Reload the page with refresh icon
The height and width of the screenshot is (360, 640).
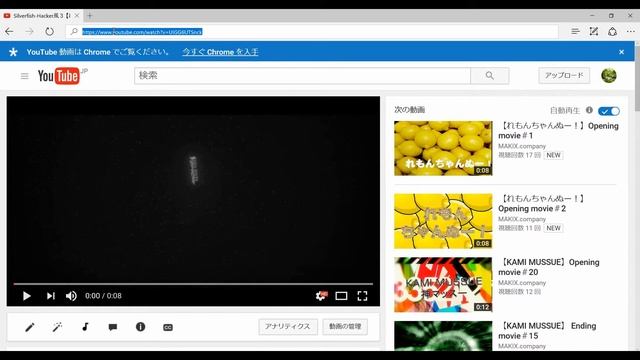49,31
